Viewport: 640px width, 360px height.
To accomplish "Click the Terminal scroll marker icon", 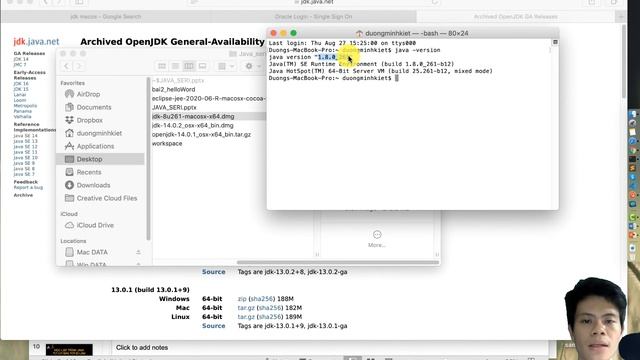I will (555, 42).
